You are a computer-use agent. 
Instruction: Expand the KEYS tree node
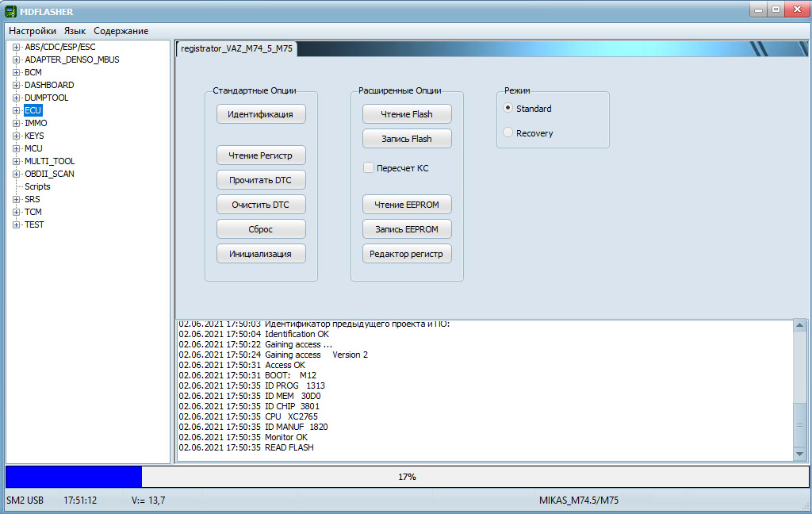click(16, 136)
